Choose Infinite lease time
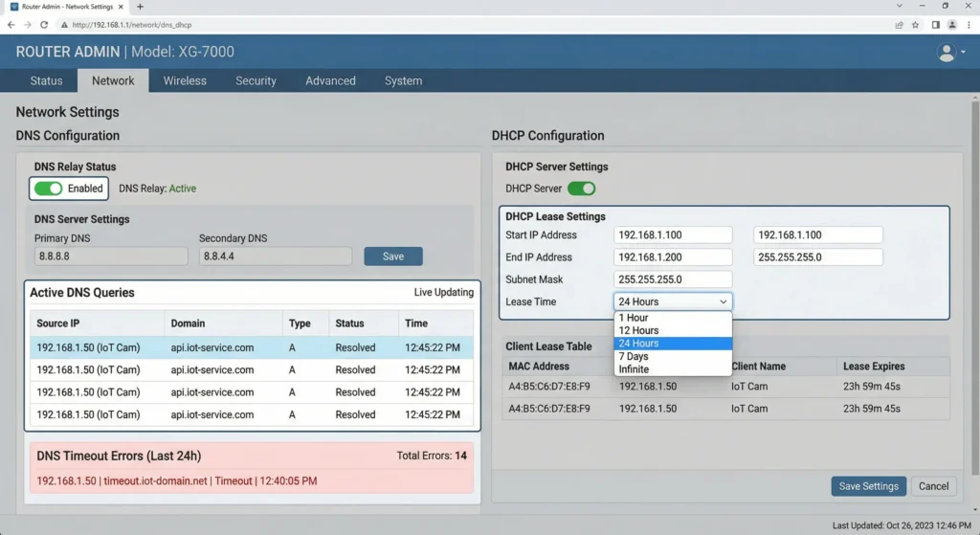Image resolution: width=980 pixels, height=535 pixels. click(673, 368)
